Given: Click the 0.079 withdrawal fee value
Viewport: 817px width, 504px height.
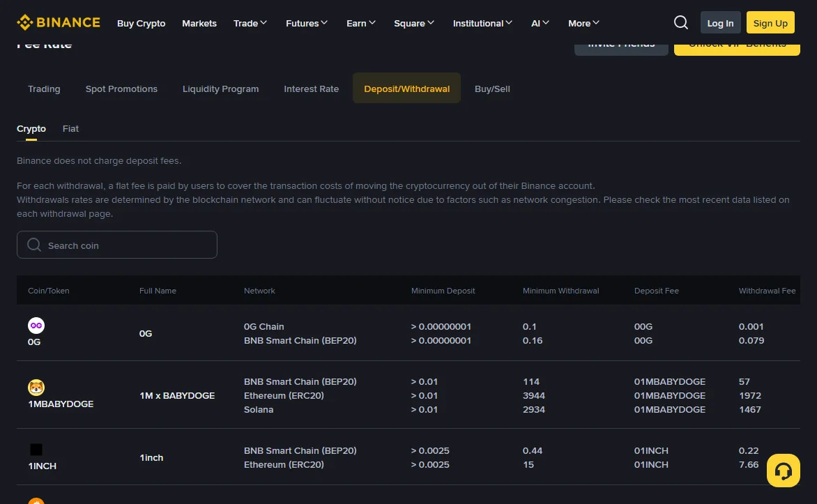Looking at the screenshot, I should [751, 340].
